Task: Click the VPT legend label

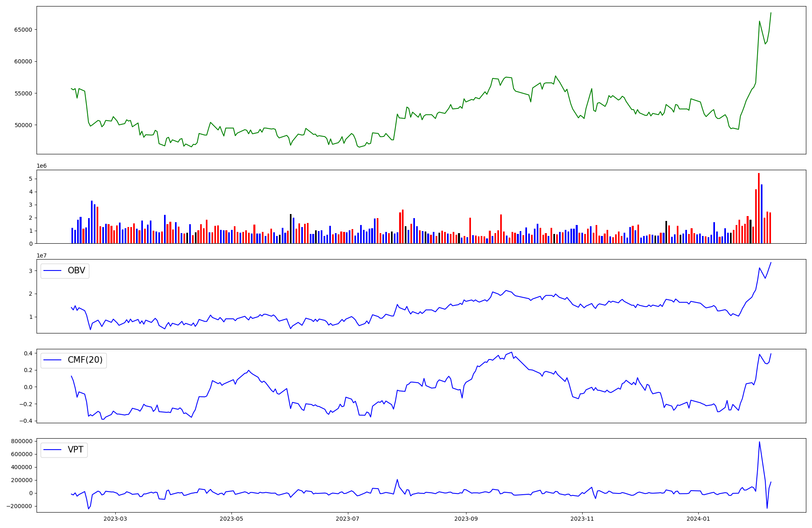Action: pos(76,450)
